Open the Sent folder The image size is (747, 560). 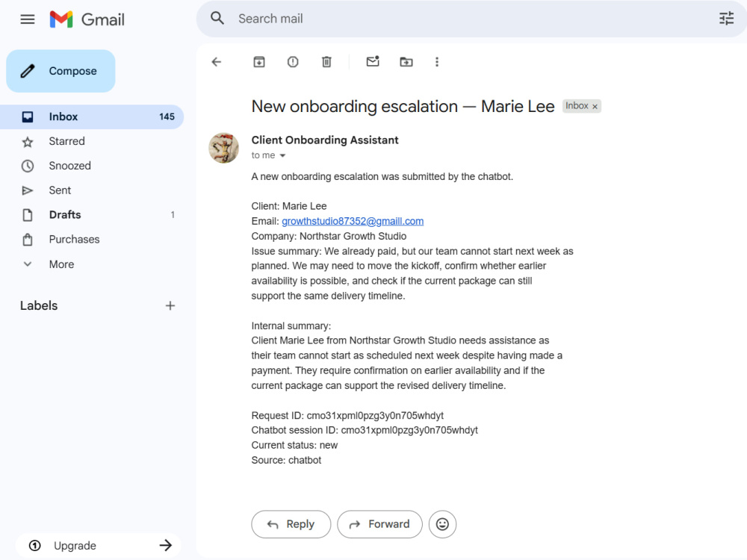[x=91, y=190]
